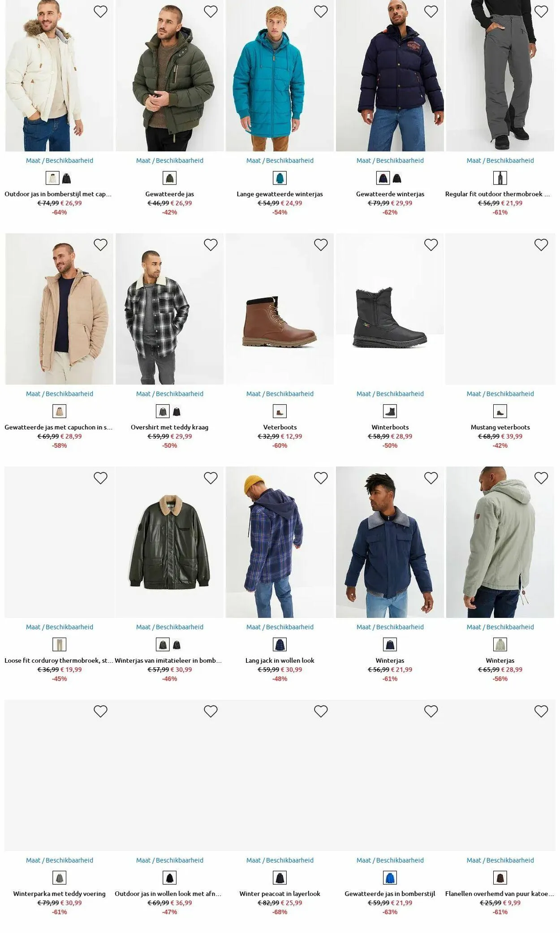
Task: Choose black swatch of Gewatteerde winterjas
Action: (x=397, y=178)
